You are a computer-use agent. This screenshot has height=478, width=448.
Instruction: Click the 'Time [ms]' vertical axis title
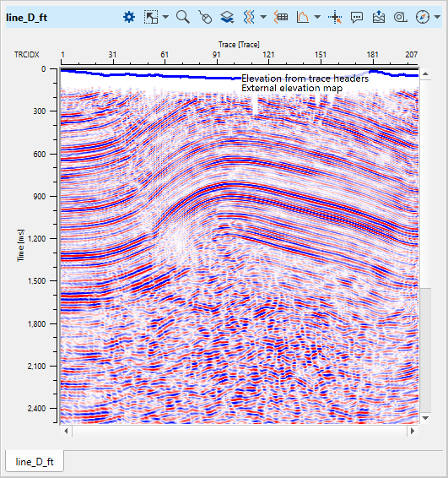(21, 246)
